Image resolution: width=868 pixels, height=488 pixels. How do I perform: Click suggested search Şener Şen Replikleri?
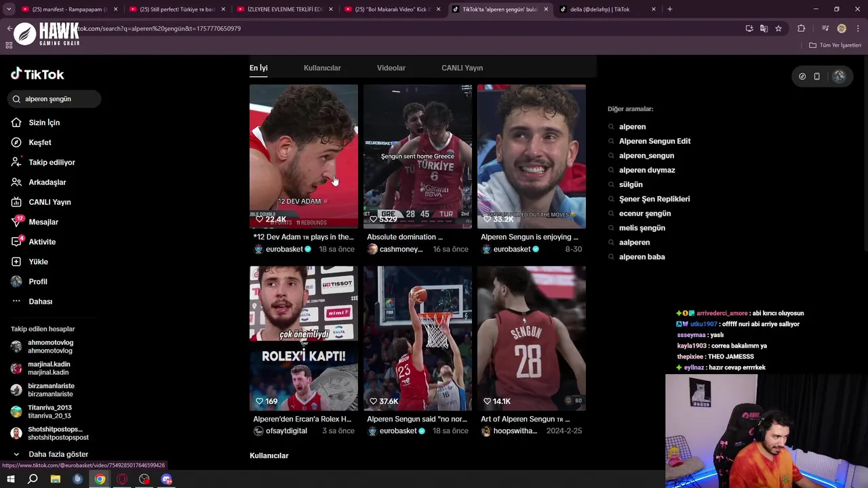point(654,199)
